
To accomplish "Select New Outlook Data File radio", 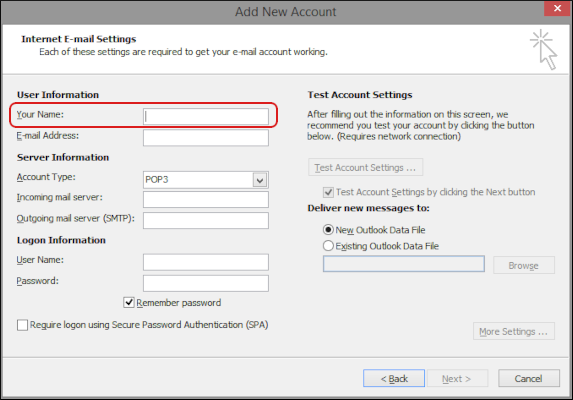I will pos(328,230).
